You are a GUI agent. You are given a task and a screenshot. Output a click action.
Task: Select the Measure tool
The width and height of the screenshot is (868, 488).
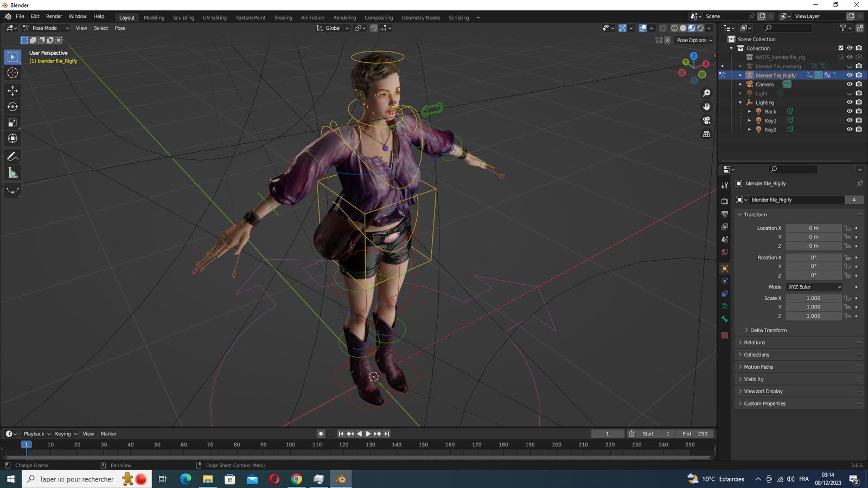click(12, 173)
